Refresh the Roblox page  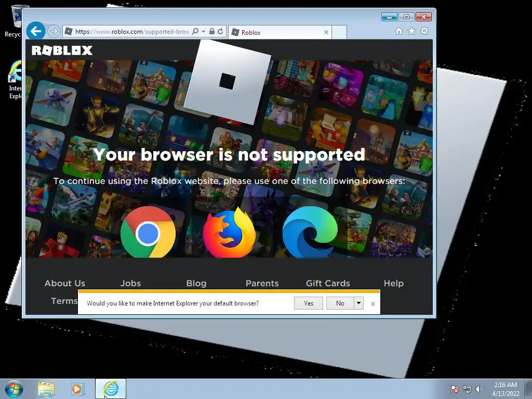(220, 32)
